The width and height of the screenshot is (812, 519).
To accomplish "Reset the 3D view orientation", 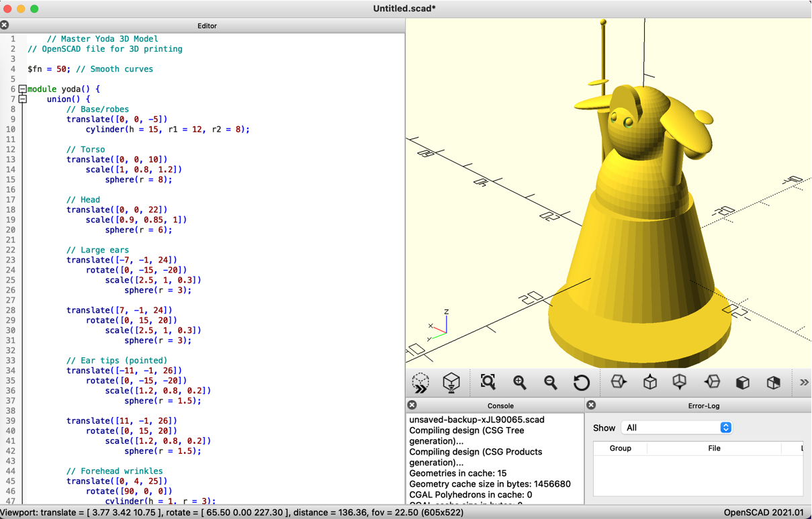I will [x=582, y=383].
